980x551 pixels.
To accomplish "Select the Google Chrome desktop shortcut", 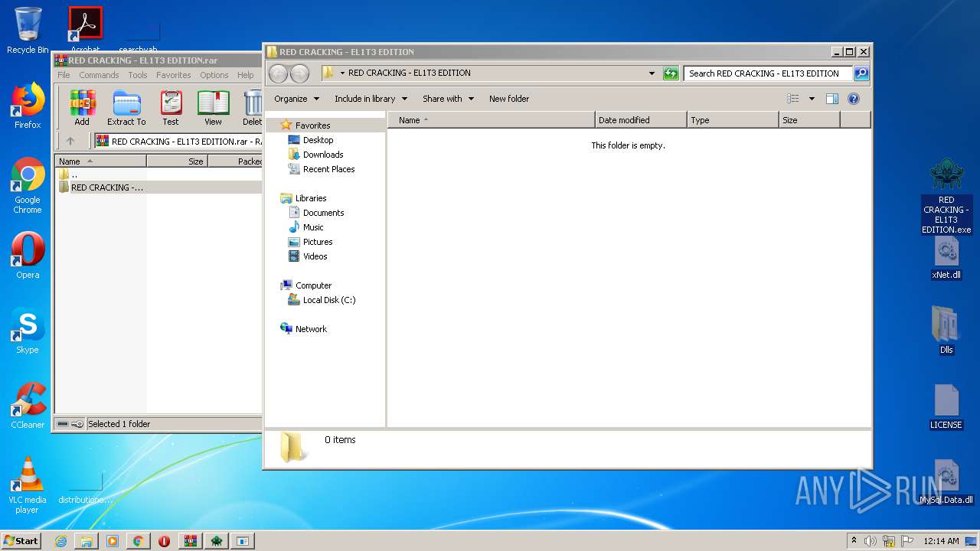I will click(28, 186).
